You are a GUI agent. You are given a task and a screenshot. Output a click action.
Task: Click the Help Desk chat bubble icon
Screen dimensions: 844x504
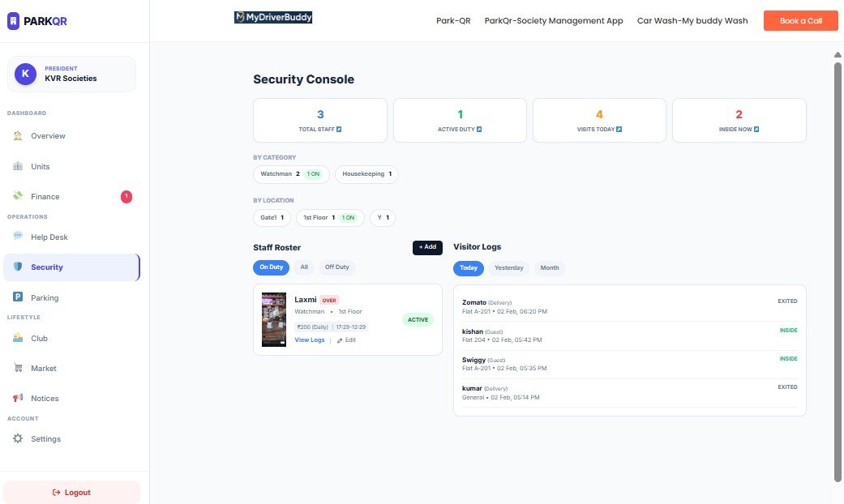(18, 237)
